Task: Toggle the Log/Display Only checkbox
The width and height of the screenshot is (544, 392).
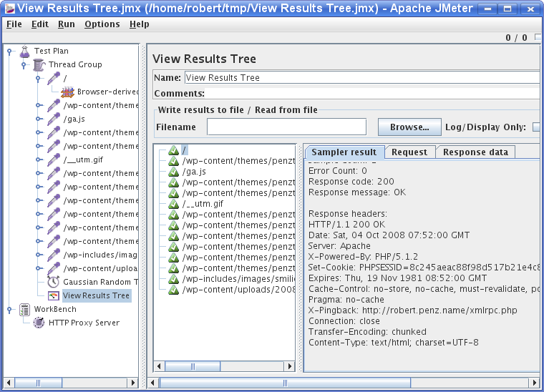Action: coord(537,127)
